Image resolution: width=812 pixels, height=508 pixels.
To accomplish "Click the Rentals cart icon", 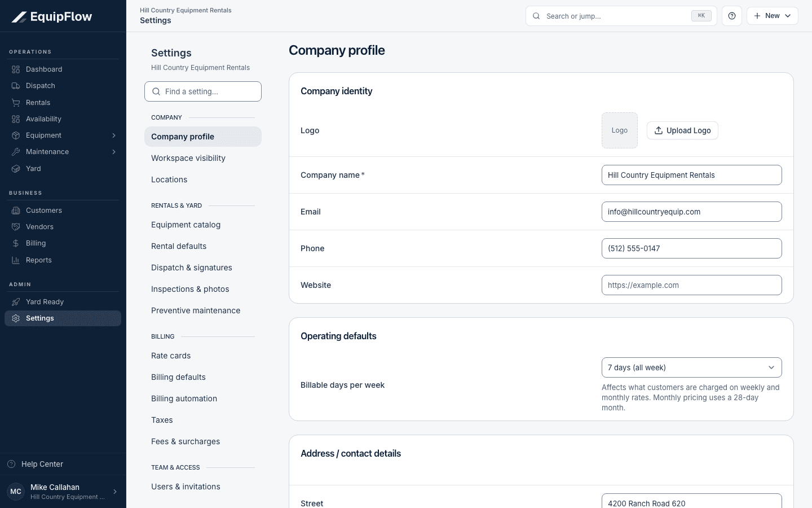I will coord(16,103).
